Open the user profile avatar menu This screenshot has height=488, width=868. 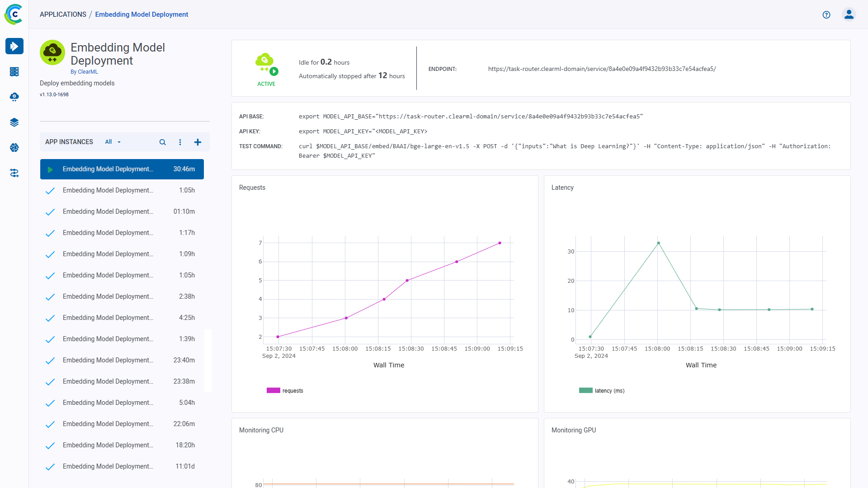point(849,14)
